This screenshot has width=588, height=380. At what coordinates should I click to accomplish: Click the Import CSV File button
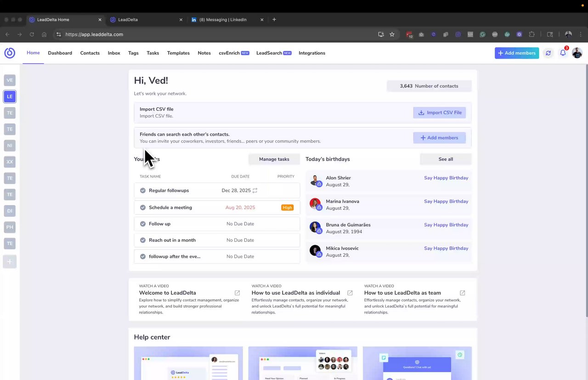pos(439,112)
